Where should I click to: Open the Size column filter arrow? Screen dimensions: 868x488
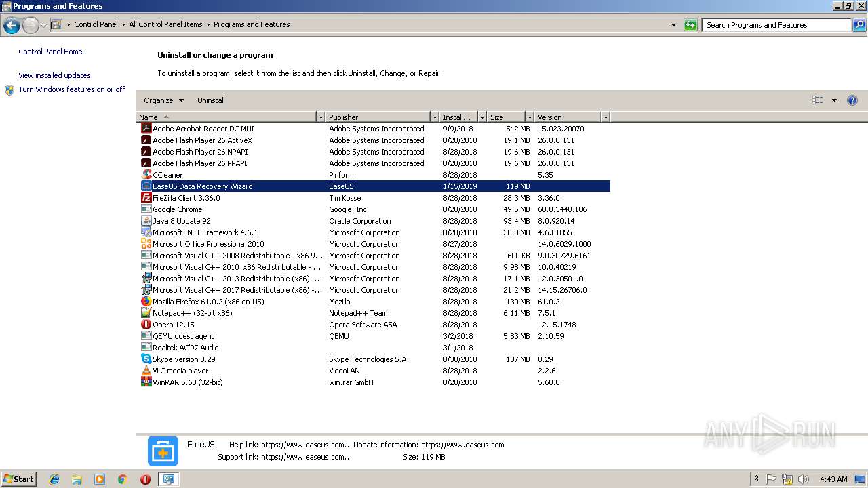point(530,117)
